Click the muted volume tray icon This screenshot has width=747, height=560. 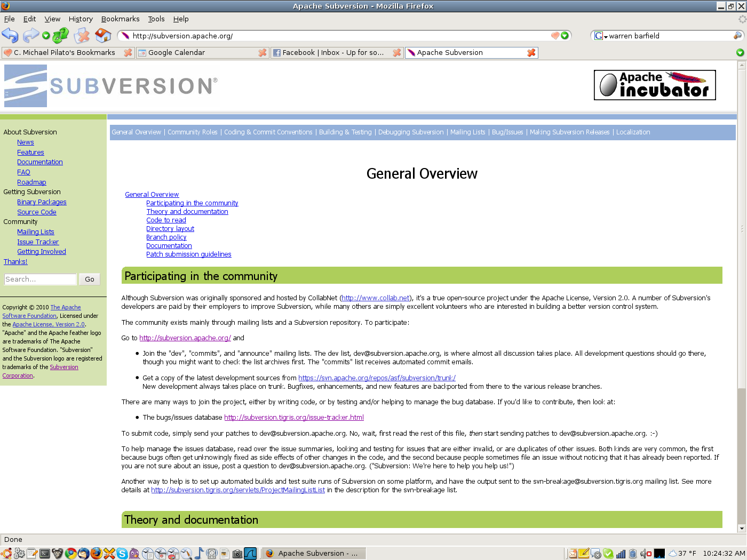645,554
